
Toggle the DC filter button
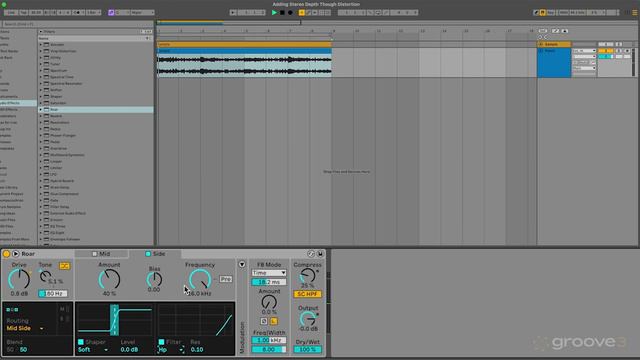pyautogui.click(x=64, y=266)
